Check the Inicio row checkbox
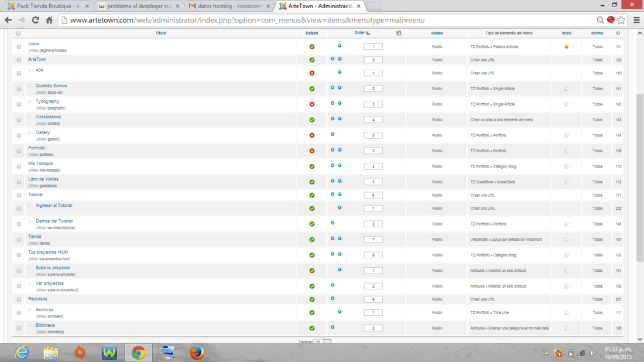 [x=19, y=47]
